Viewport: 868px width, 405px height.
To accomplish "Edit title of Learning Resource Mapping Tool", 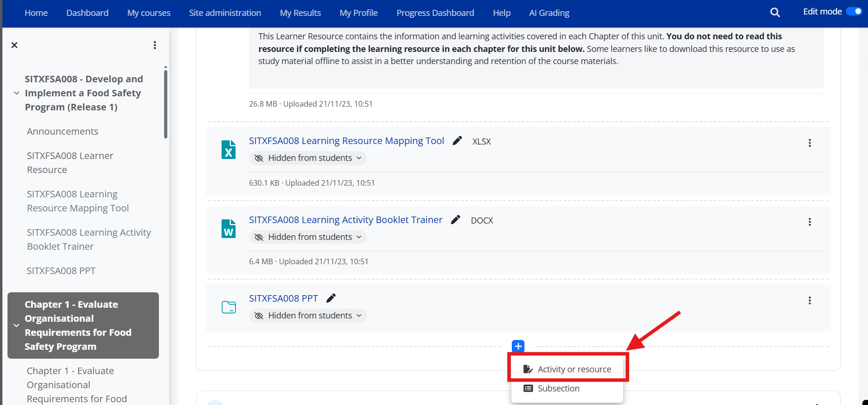I will (x=457, y=141).
